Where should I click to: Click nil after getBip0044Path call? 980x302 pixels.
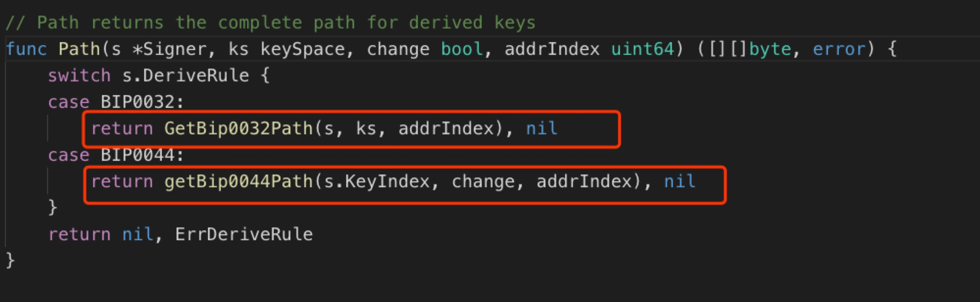(x=680, y=181)
